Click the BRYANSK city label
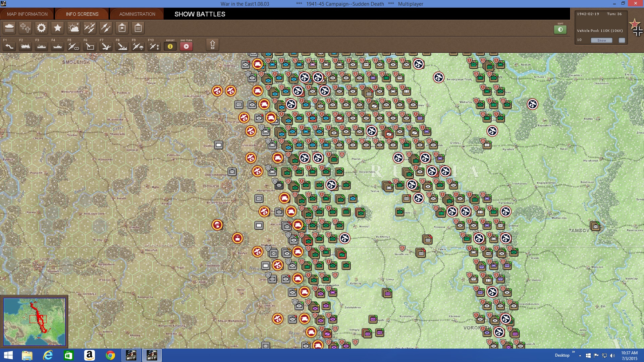This screenshot has height=362, width=644. point(211,186)
